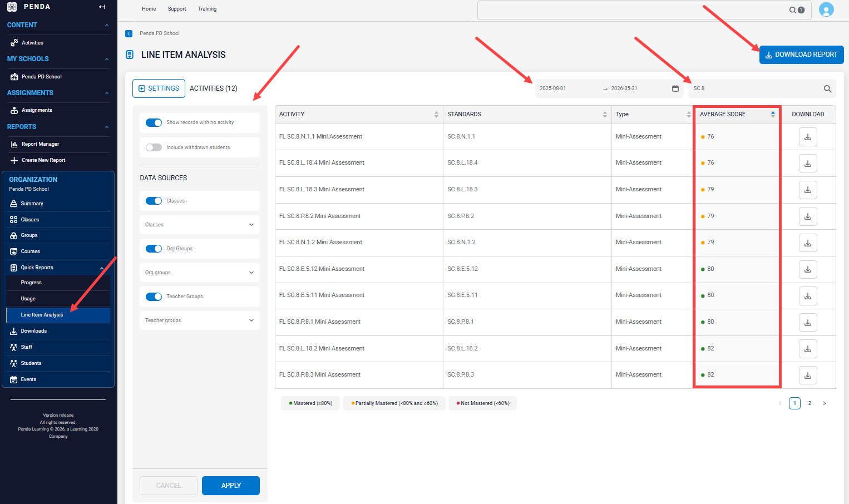Screen dimensions: 849x504
Task: Collapse the sidebar with the arrow icon
Action: point(102,7)
